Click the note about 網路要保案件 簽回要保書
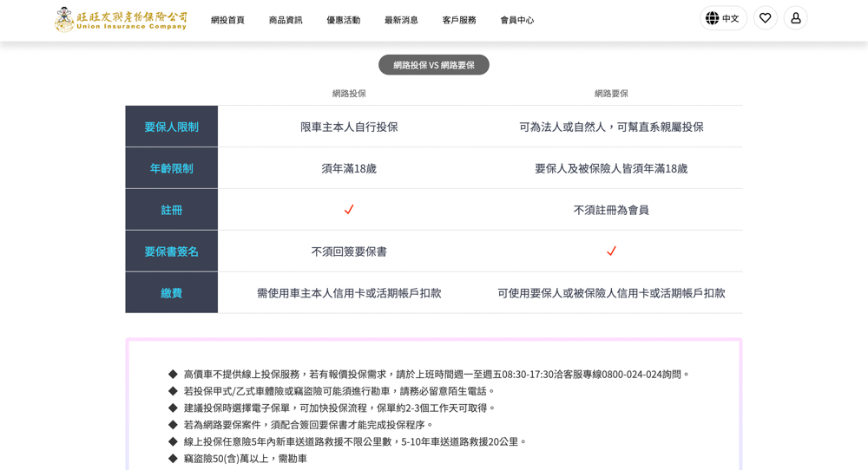 (x=308, y=425)
